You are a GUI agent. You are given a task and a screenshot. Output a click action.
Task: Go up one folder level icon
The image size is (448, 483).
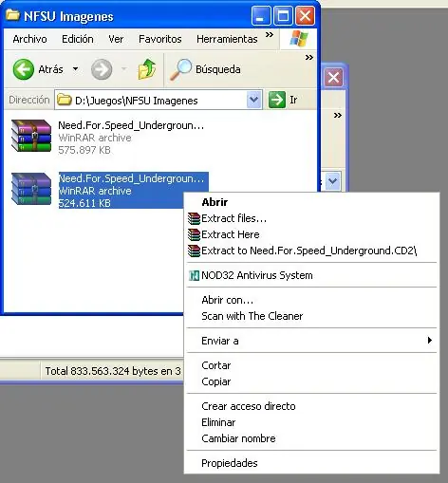[x=147, y=69]
